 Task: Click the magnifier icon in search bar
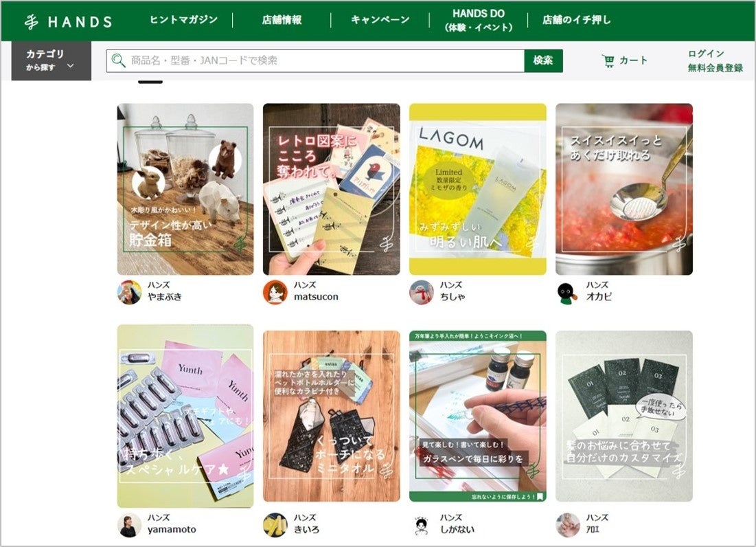pos(118,60)
